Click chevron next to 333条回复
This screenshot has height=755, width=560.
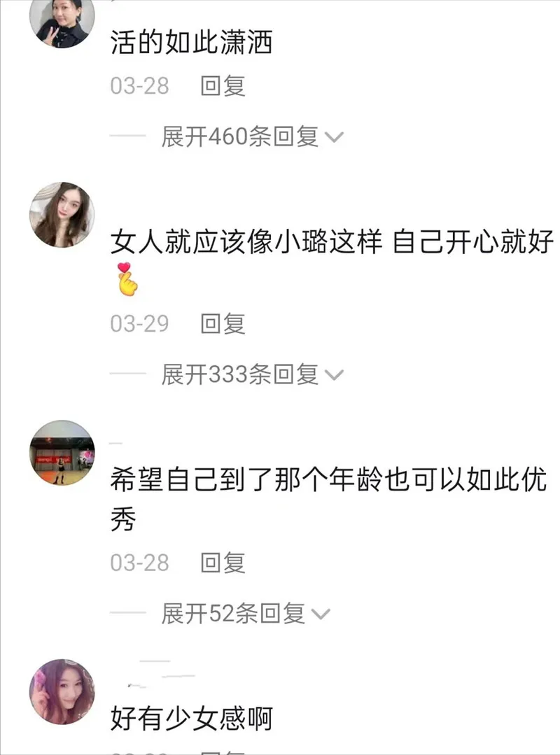pyautogui.click(x=334, y=376)
